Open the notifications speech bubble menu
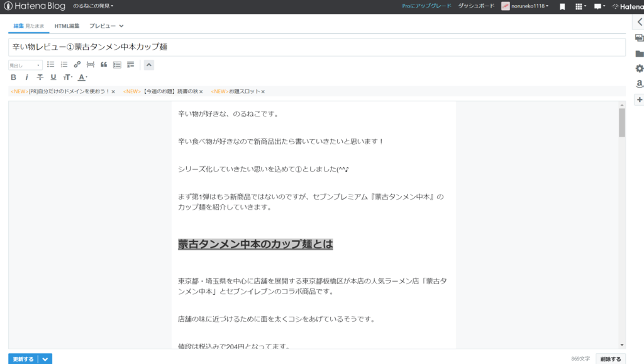 pyautogui.click(x=599, y=6)
